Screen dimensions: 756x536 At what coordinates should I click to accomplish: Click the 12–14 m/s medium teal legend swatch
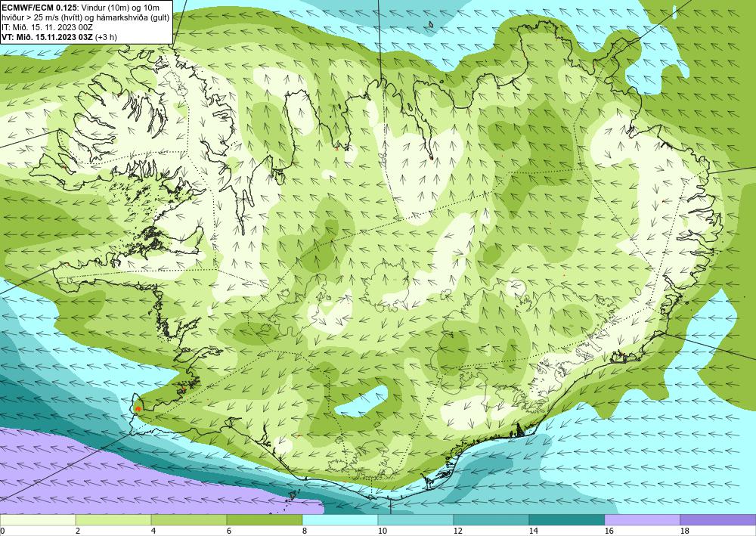click(x=491, y=519)
